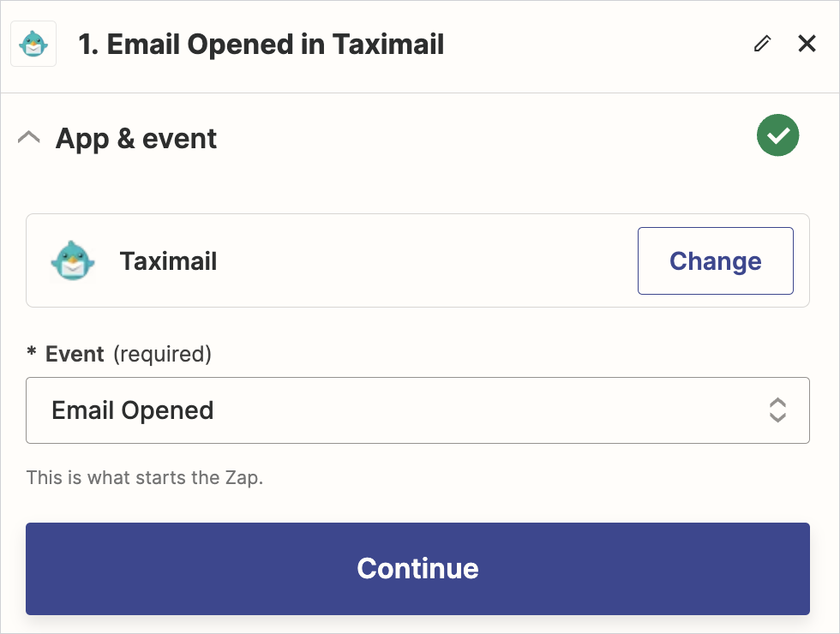The width and height of the screenshot is (840, 634).
Task: Select the step title "1. Email Opened in Taximail"
Action: click(x=261, y=45)
